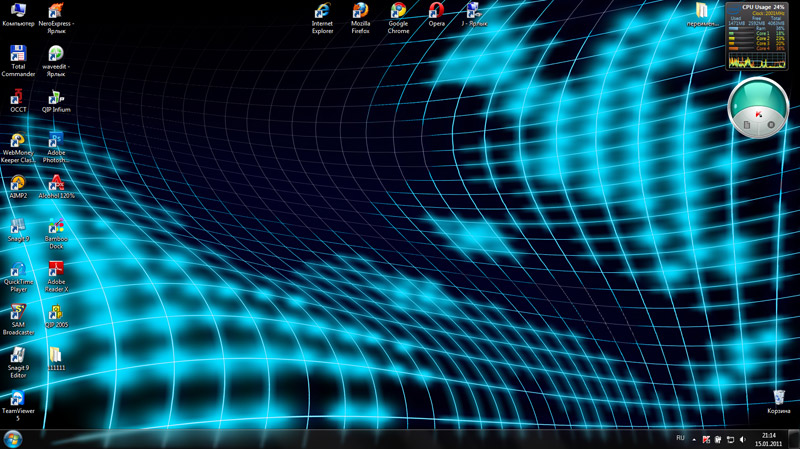
Task: Click the volume speaker tray icon
Action: 742,439
